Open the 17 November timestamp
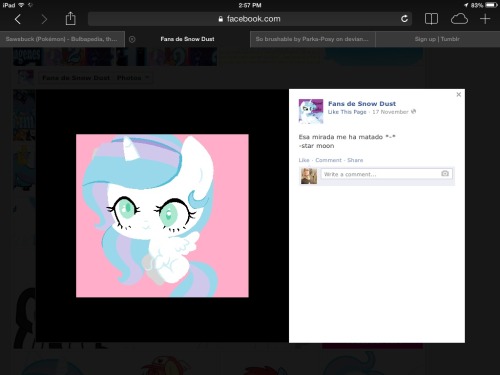Image resolution: width=500 pixels, height=375 pixels. pyautogui.click(x=390, y=112)
